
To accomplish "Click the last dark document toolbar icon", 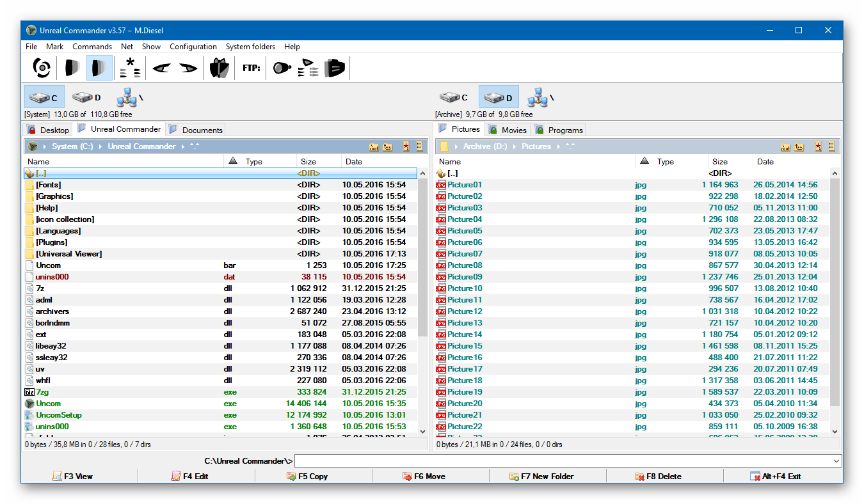I will [335, 68].
